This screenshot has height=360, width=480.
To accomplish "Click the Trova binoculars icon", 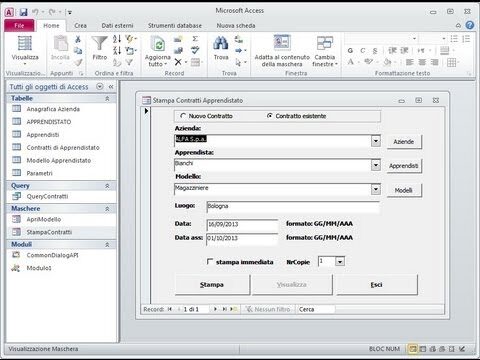I will coord(221,43).
